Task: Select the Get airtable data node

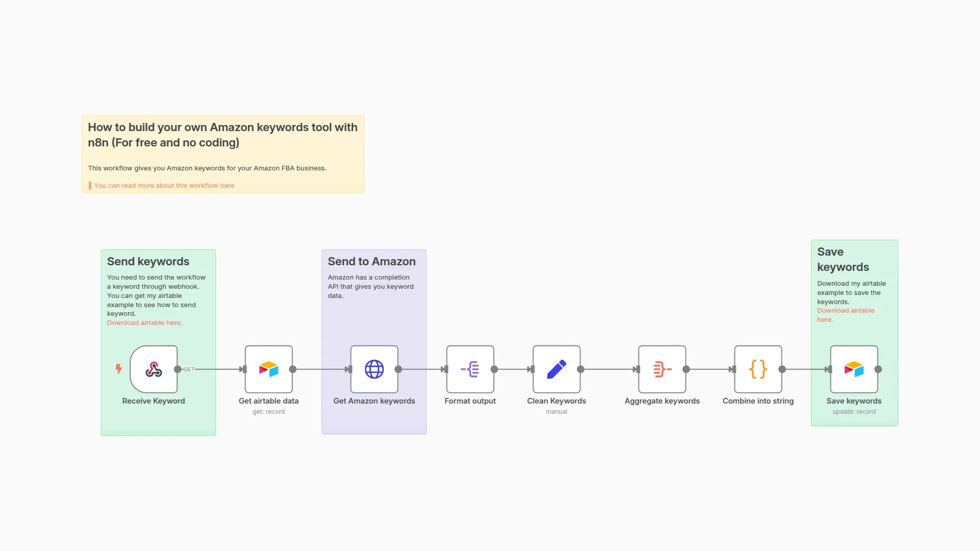Action: (x=268, y=369)
